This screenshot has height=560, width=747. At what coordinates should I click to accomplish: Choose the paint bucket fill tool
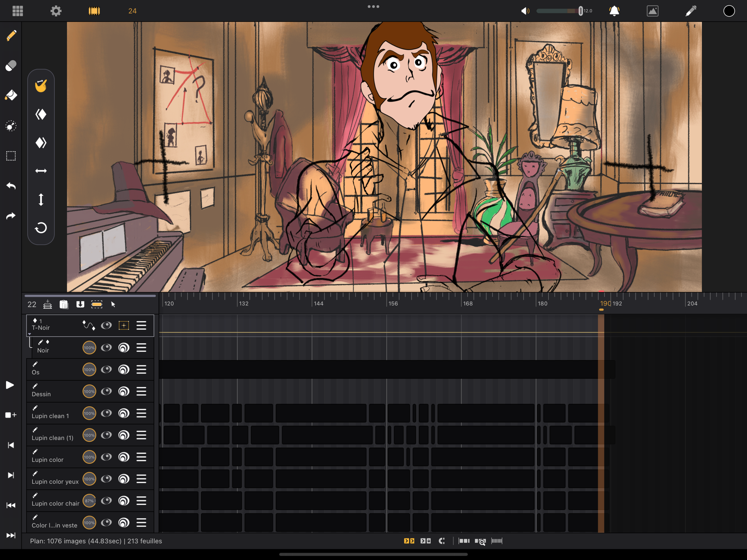(x=11, y=95)
